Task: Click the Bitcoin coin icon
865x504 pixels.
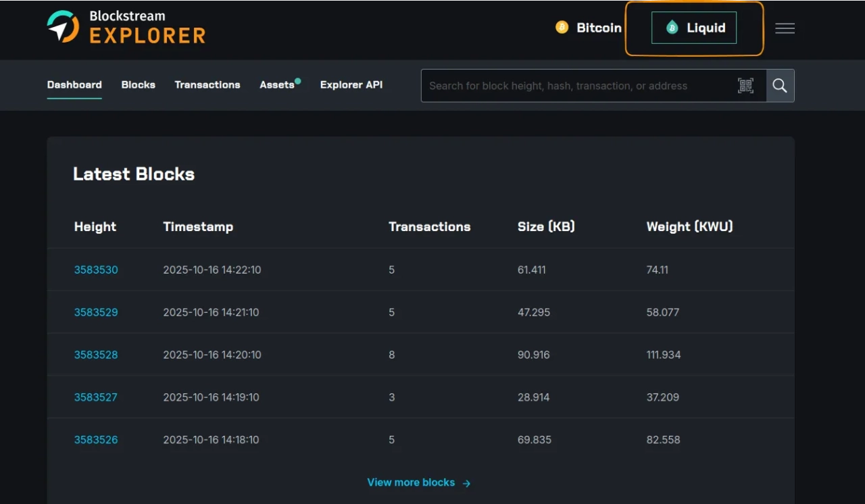Action: pyautogui.click(x=562, y=27)
